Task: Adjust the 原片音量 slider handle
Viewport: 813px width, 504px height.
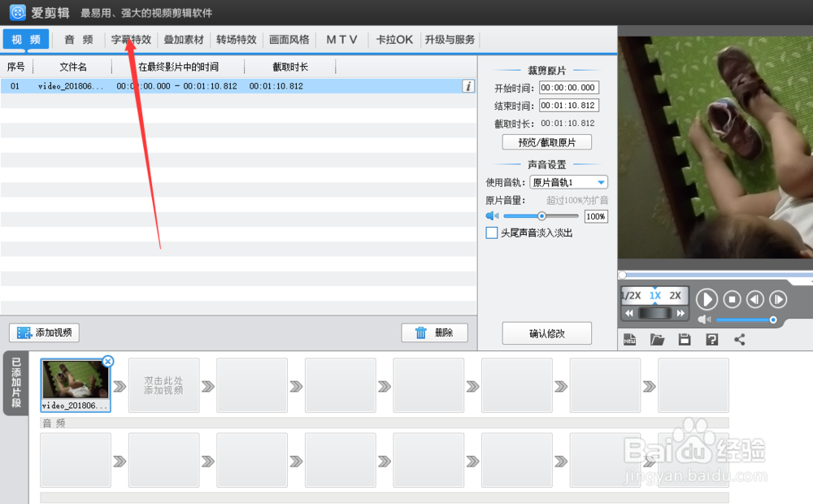Action: tap(541, 215)
